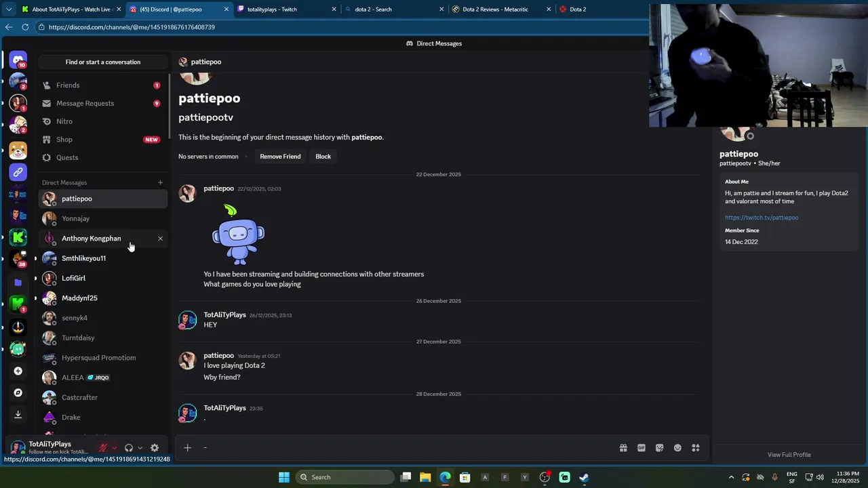
Task: Open Microsoft Edge from taskbar
Action: [x=445, y=477]
